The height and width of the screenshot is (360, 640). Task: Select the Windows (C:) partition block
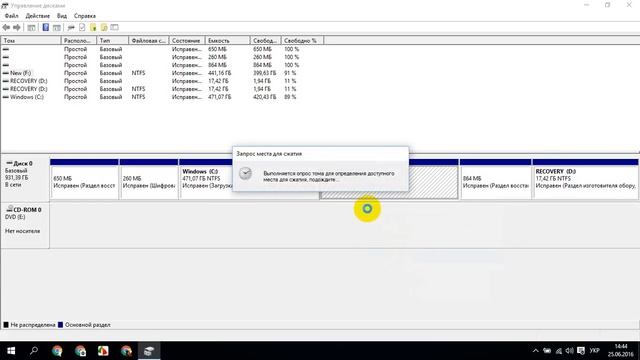pyautogui.click(x=206, y=179)
